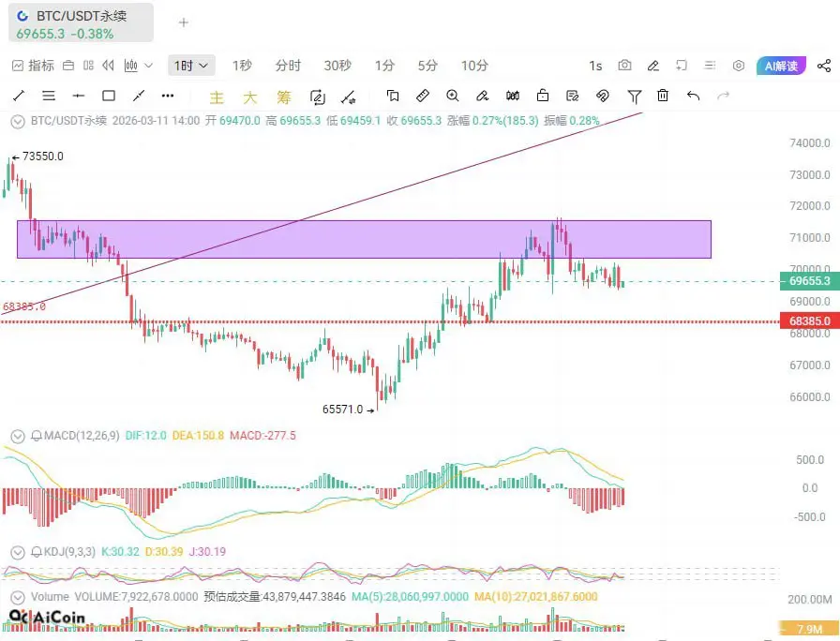Select the parallel horizontal lines tool

49,96
